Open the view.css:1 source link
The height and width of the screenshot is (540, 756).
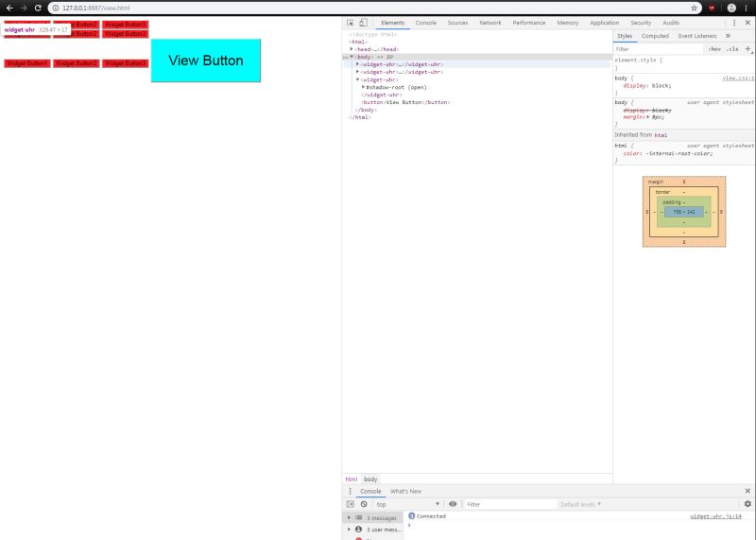[738, 78]
